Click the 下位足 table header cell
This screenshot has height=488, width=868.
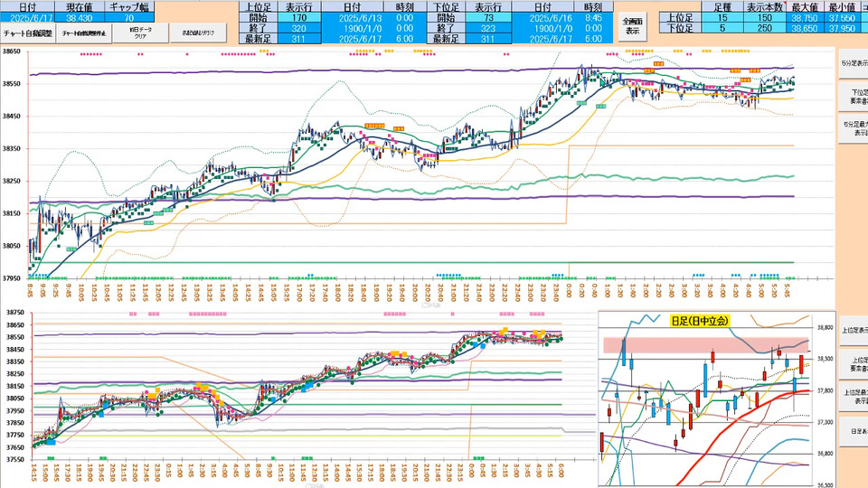click(x=446, y=7)
